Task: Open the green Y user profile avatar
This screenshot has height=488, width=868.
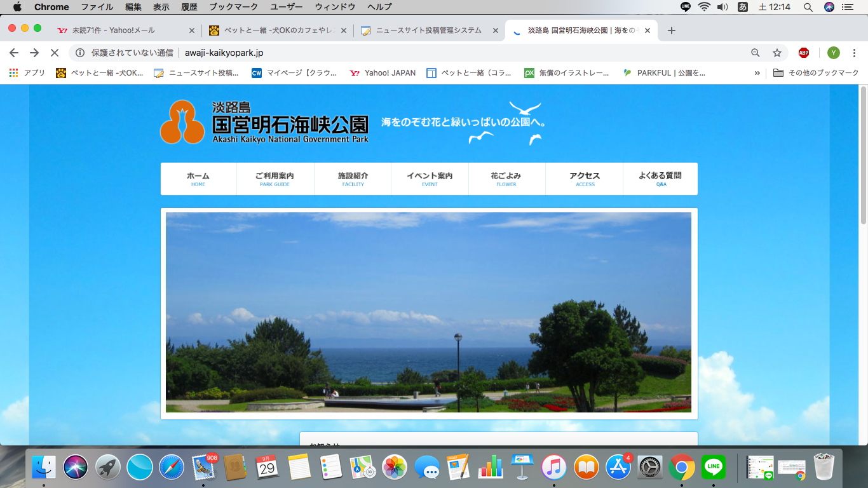Action: coord(834,53)
